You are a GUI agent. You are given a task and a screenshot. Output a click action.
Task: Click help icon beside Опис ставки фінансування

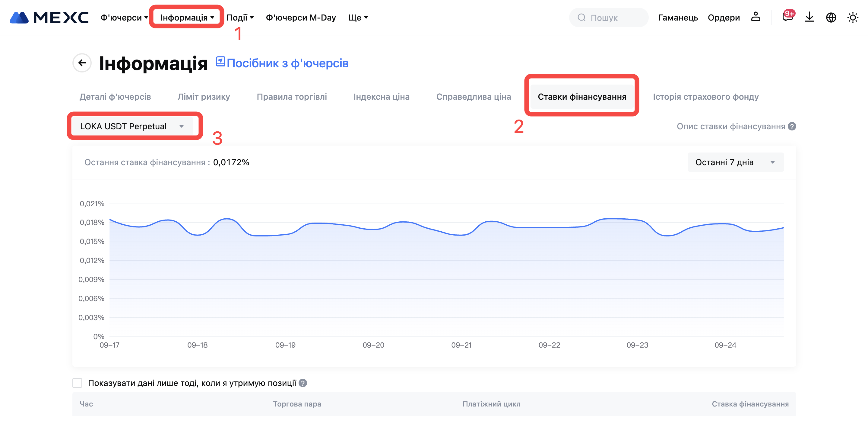pos(792,126)
